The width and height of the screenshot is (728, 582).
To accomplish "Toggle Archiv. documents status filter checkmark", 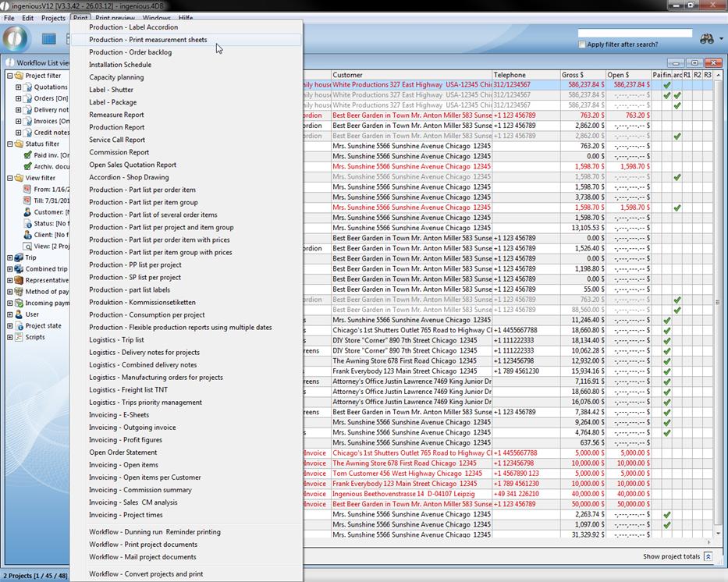I will (27, 166).
